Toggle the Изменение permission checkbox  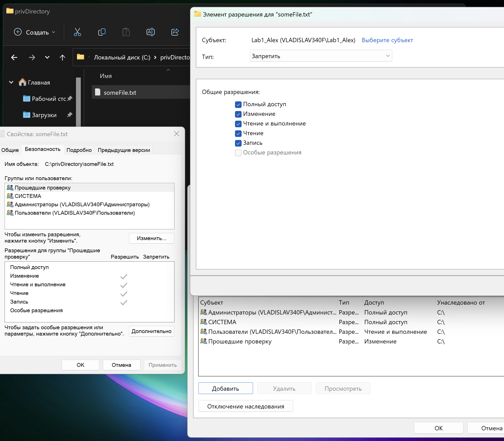tap(238, 114)
